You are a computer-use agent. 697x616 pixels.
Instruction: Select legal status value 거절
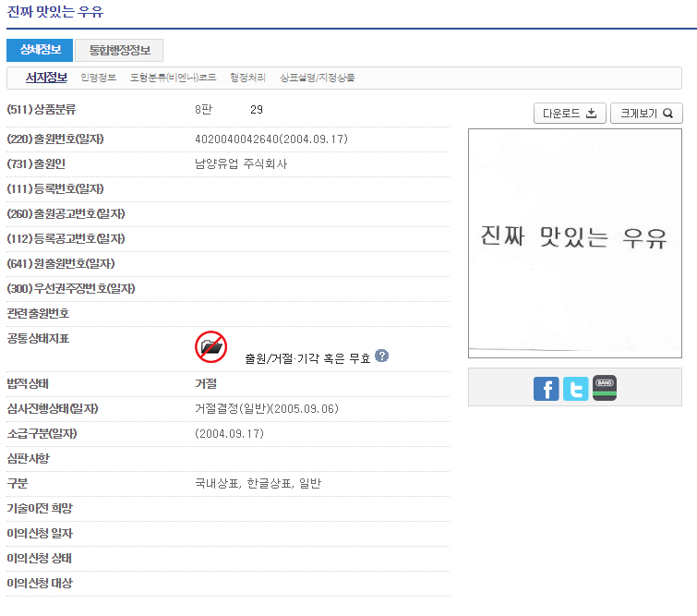206,384
